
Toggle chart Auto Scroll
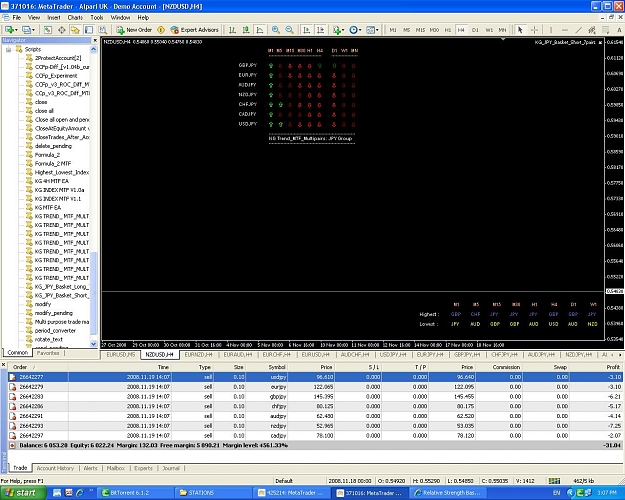tap(307, 30)
